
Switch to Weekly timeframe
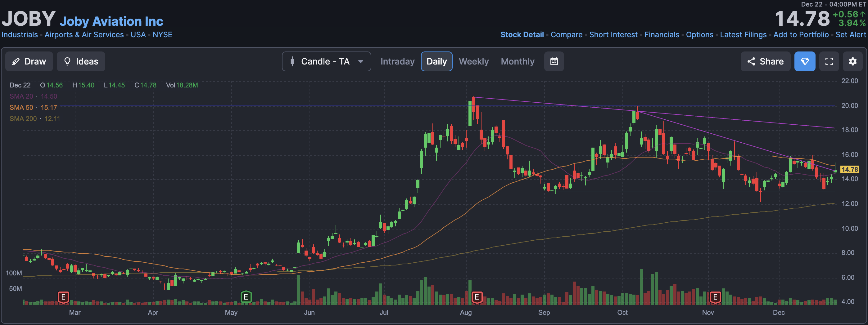473,61
